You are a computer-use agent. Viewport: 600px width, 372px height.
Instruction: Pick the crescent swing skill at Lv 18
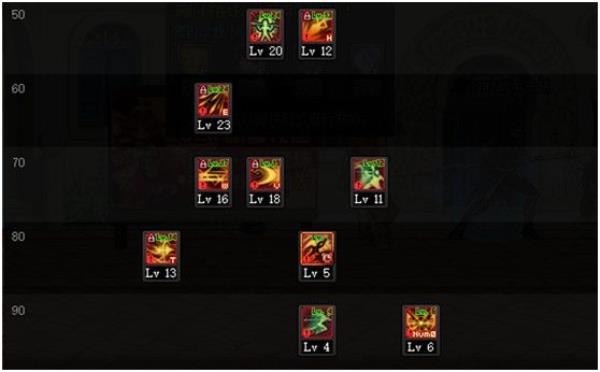tap(265, 174)
